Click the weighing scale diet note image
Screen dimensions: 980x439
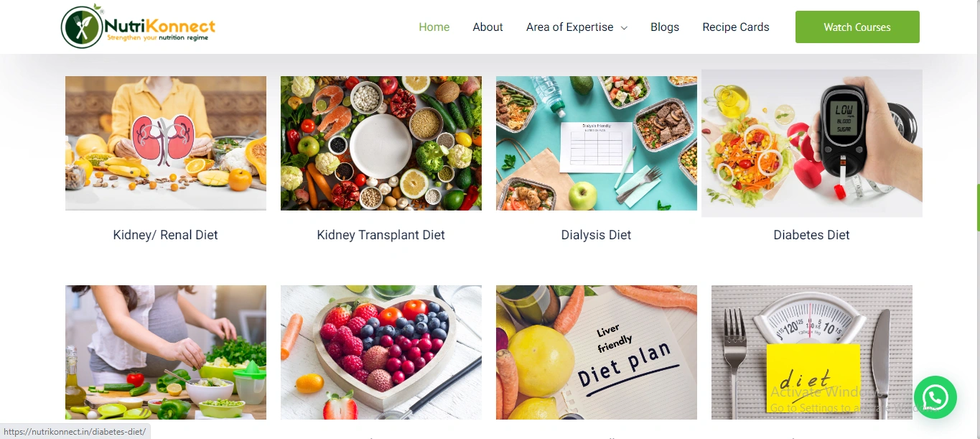(812, 352)
